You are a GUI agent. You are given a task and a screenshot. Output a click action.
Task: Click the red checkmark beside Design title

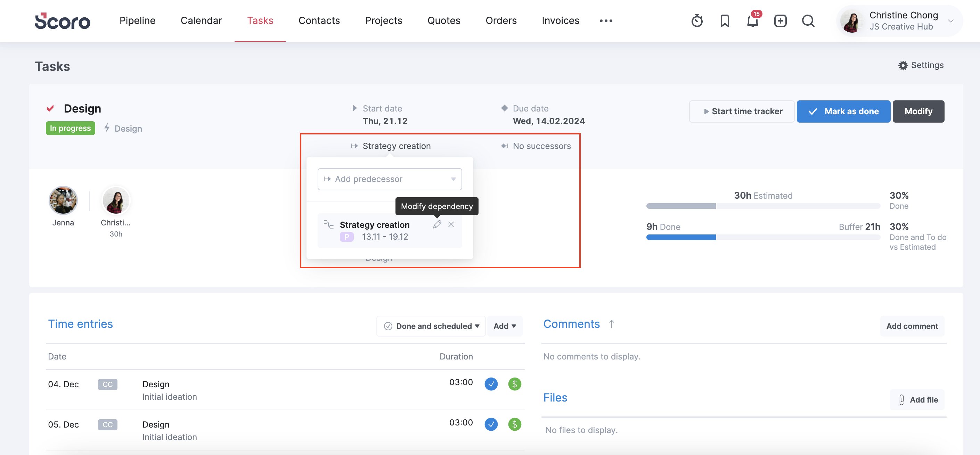tap(50, 108)
